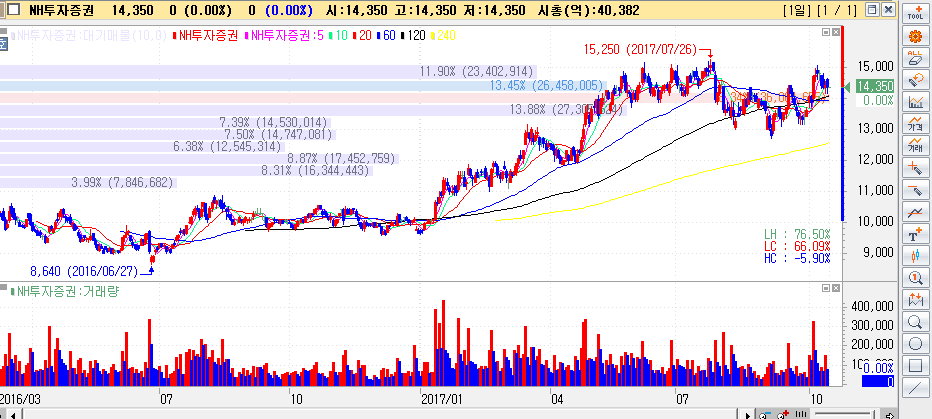Image resolution: width=932 pixels, height=419 pixels.
Task: Click the 13.45% (26,458,005) volume bar
Action: [x=303, y=86]
